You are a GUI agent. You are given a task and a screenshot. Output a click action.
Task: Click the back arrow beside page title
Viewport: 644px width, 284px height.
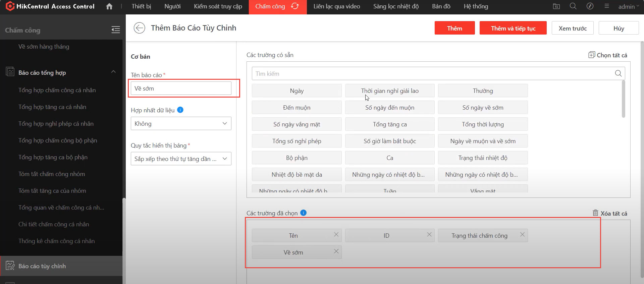coord(139,28)
